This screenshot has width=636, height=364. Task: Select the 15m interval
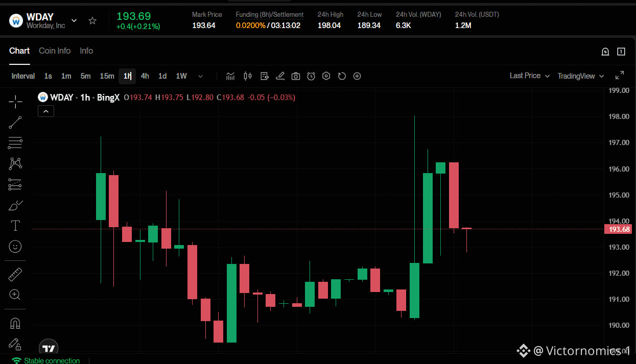coord(107,76)
